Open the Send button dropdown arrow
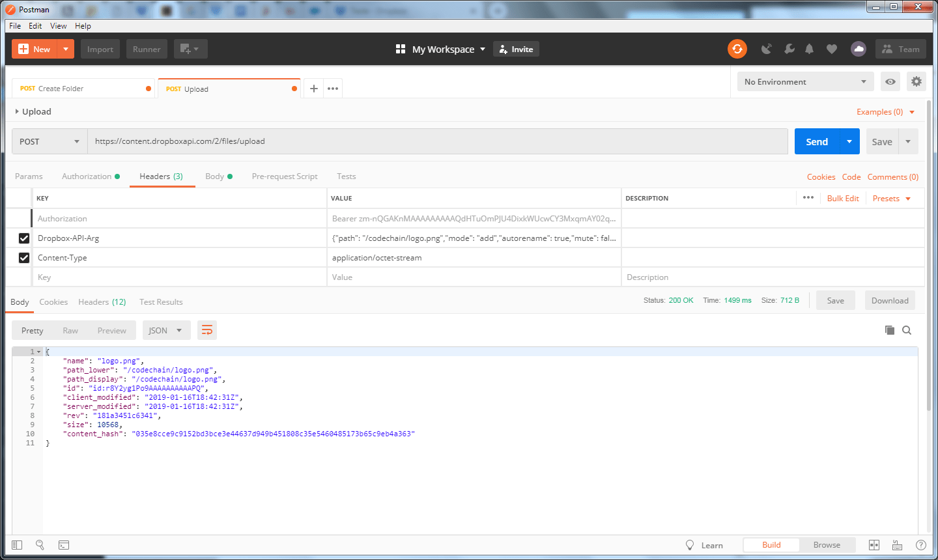 pos(849,141)
